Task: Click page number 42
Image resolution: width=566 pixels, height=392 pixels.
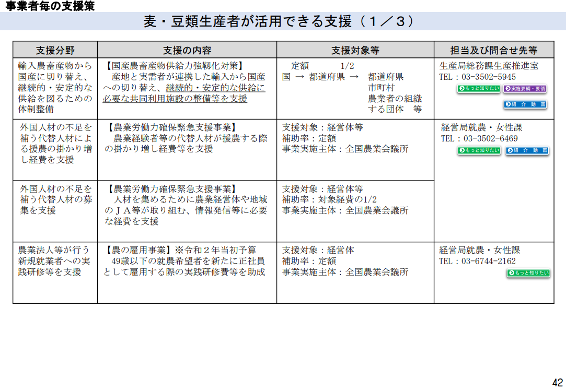Action: coord(557,383)
